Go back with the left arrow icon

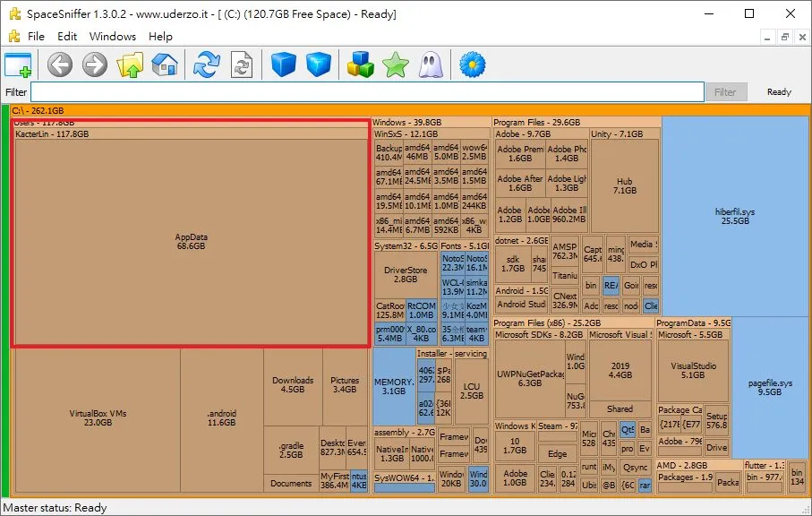[x=60, y=65]
